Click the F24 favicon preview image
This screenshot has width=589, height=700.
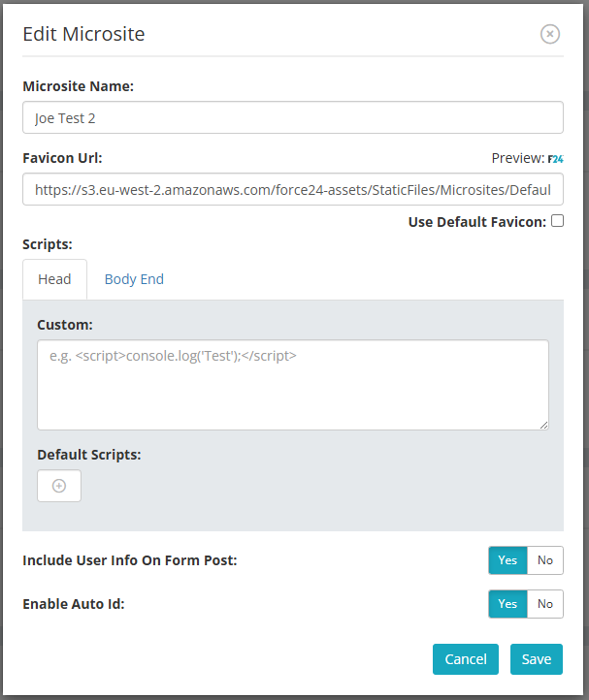click(555, 159)
